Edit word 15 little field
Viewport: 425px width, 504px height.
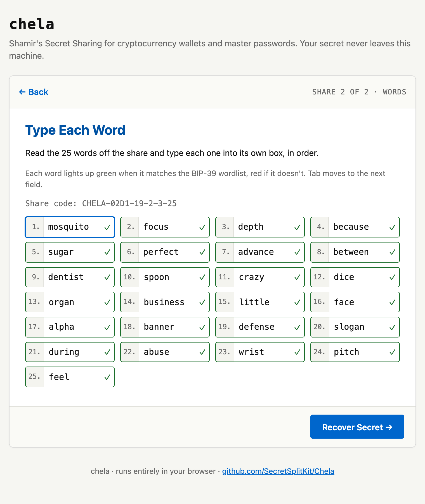[260, 302]
